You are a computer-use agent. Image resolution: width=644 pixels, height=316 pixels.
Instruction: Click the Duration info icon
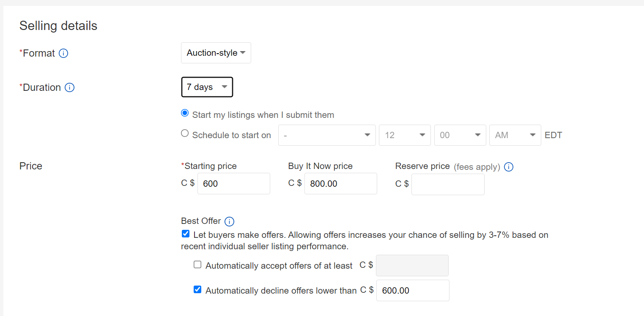pyautogui.click(x=70, y=87)
